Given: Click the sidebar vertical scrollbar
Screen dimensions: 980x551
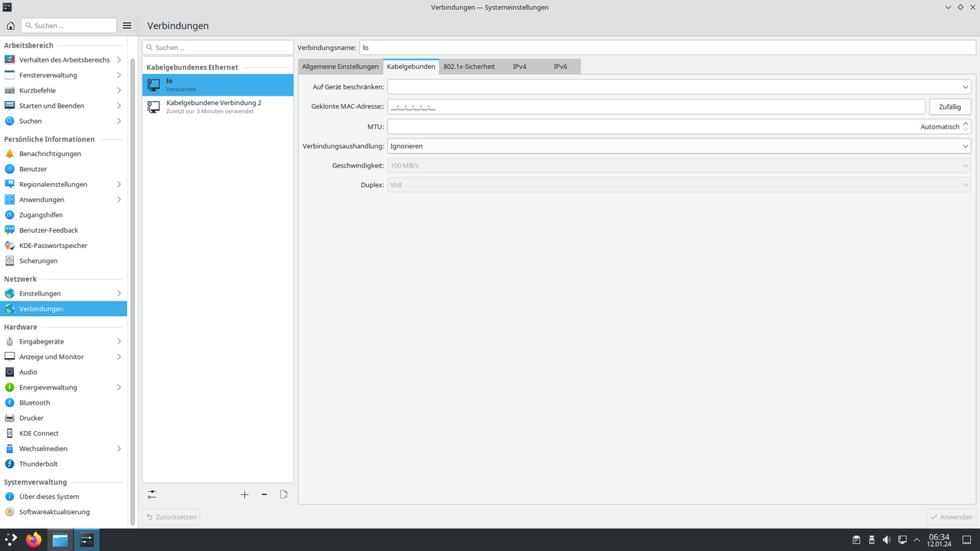Looking at the screenshot, I should coord(132,291).
